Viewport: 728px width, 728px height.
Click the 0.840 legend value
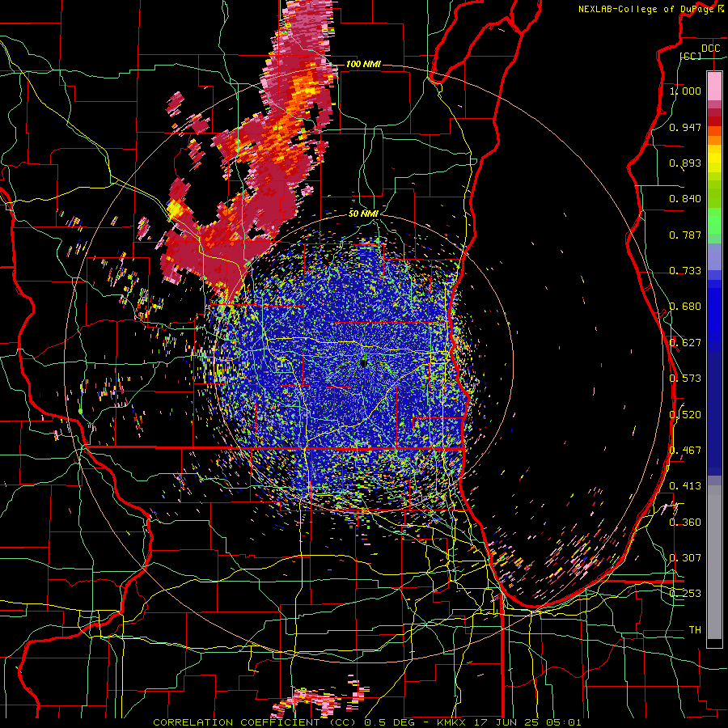685,199
